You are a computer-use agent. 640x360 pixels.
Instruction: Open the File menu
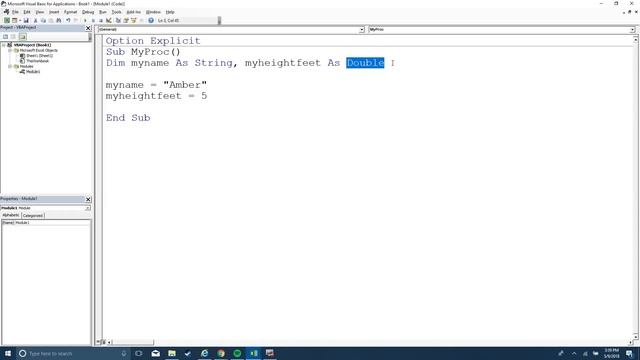click(x=16, y=12)
